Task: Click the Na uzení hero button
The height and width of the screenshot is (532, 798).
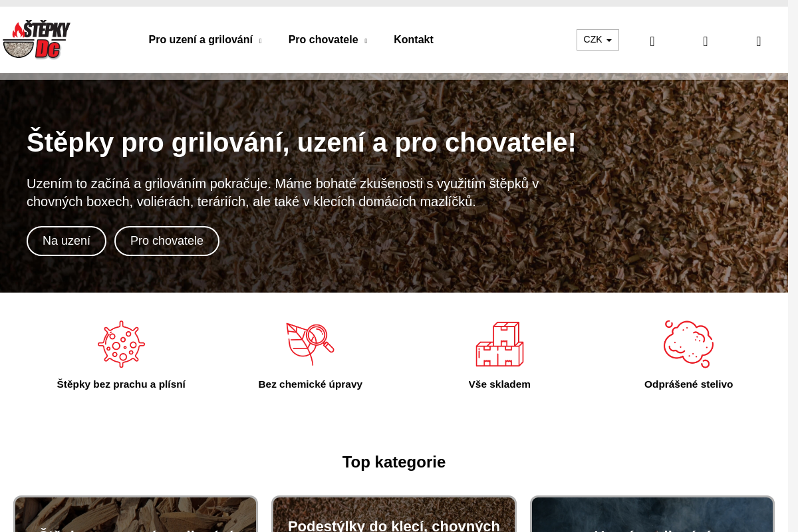Action: click(x=66, y=241)
